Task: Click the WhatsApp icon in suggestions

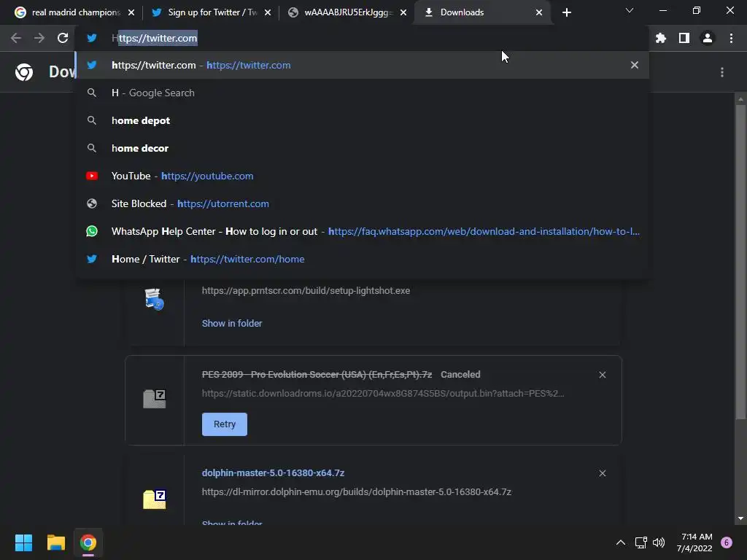Action: pos(92,231)
